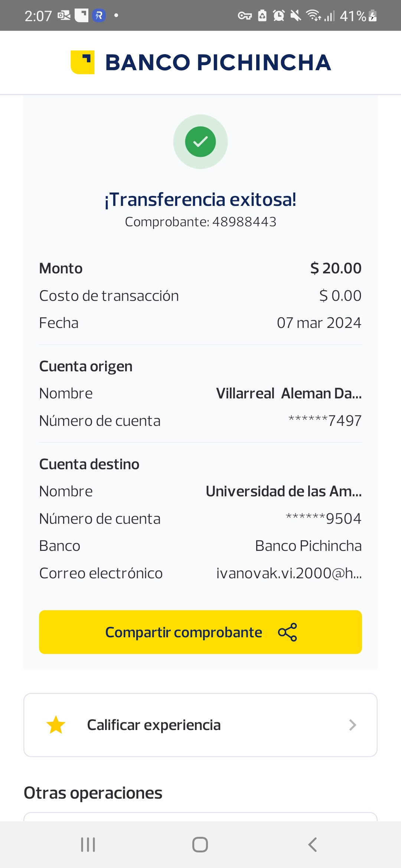Tap the alarm clock status icon

[x=278, y=16]
